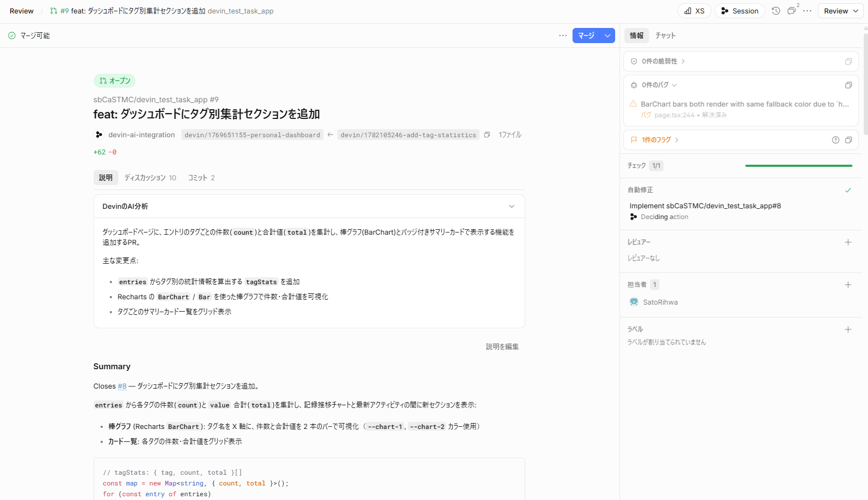Copy the flags card contents
Screen dimensions: 868x500
(849, 140)
